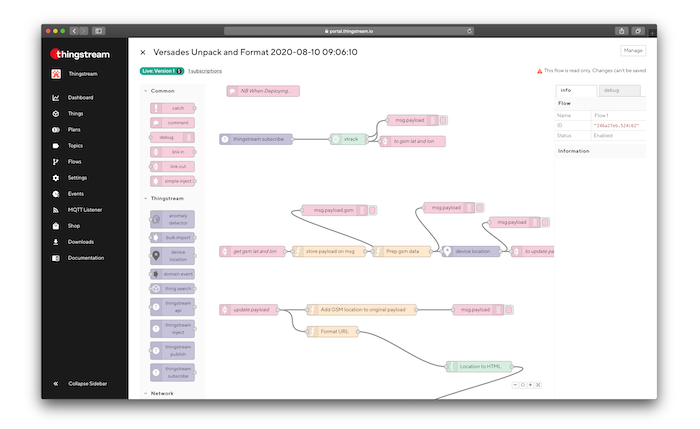Click the Settings gear in sidebar
The image size is (700, 429).
(x=55, y=177)
